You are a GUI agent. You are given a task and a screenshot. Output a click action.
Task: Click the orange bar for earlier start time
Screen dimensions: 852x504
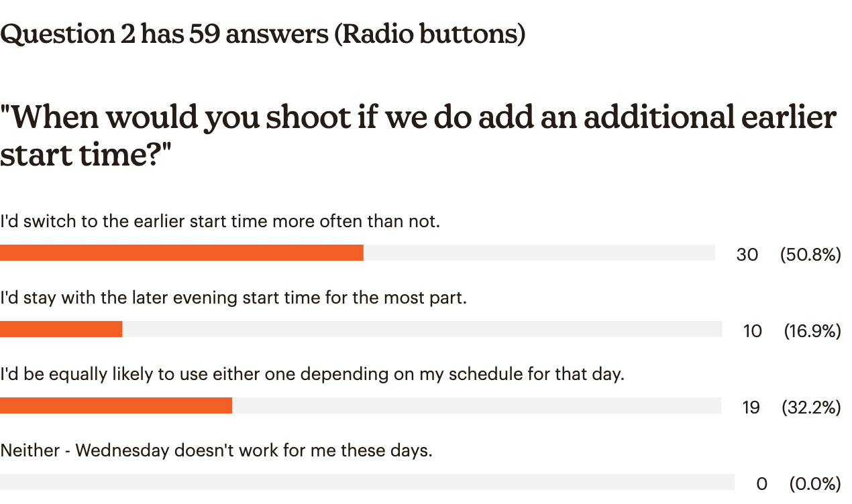point(182,253)
